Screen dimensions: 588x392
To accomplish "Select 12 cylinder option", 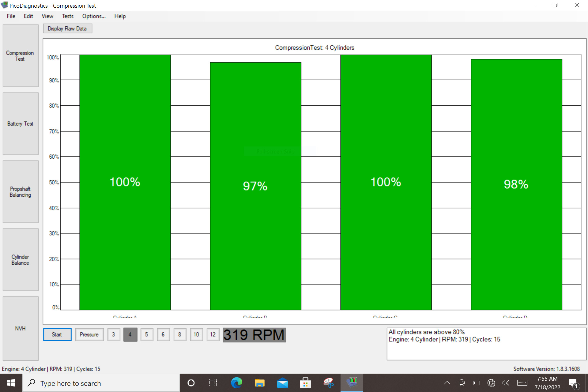I will [213, 334].
